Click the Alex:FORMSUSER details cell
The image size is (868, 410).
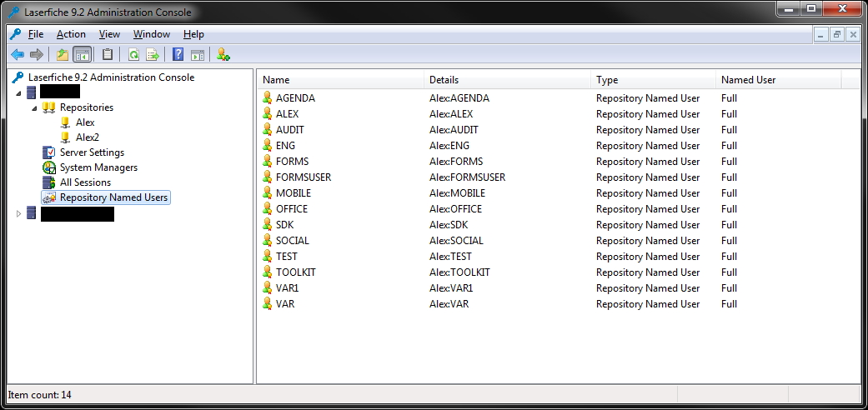point(467,177)
